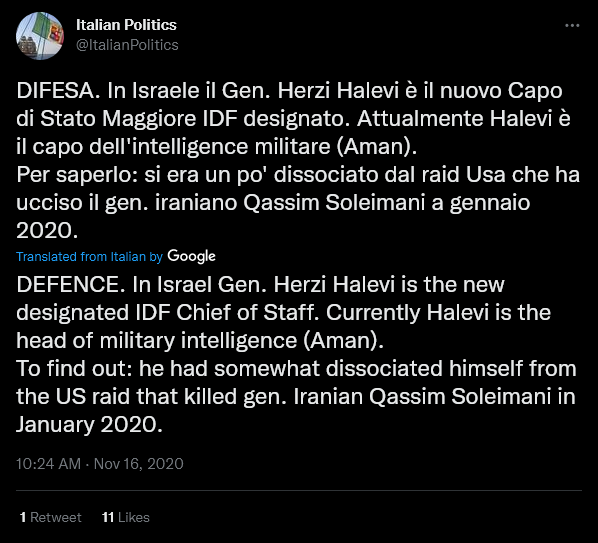Click 'Per saperlo:' in the Italian text
The height and width of the screenshot is (543, 598).
(77, 175)
